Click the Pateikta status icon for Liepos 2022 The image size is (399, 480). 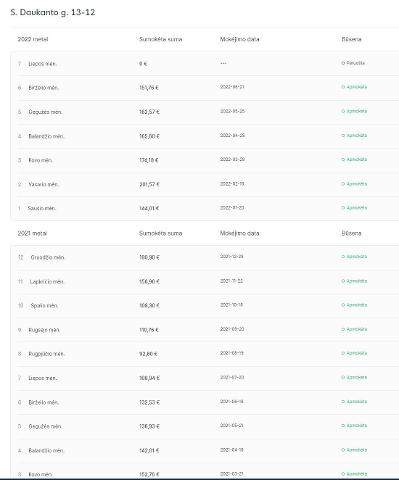click(x=343, y=63)
